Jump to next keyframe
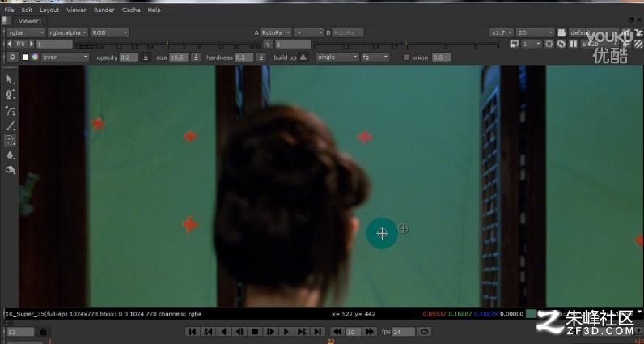The width and height of the screenshot is (644, 344). tap(302, 331)
